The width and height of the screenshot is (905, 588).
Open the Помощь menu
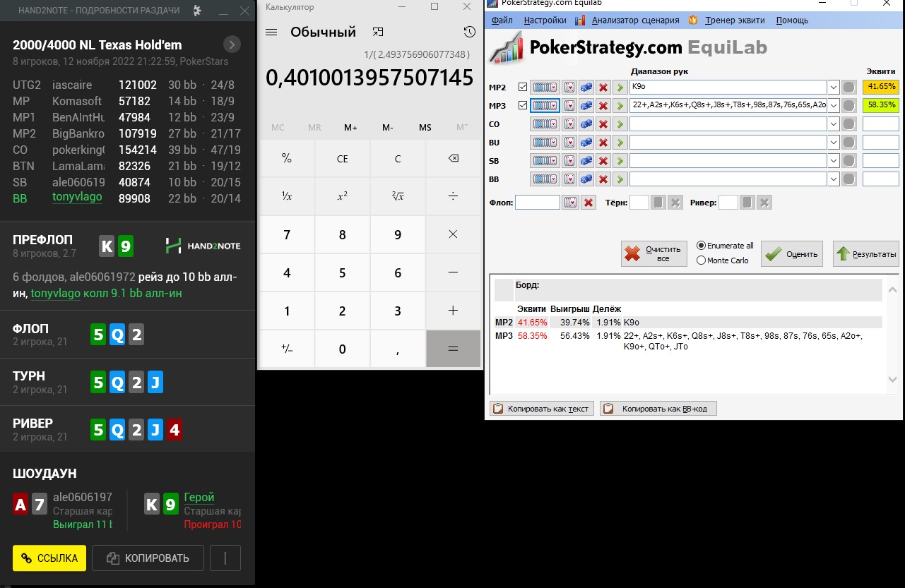(x=792, y=20)
